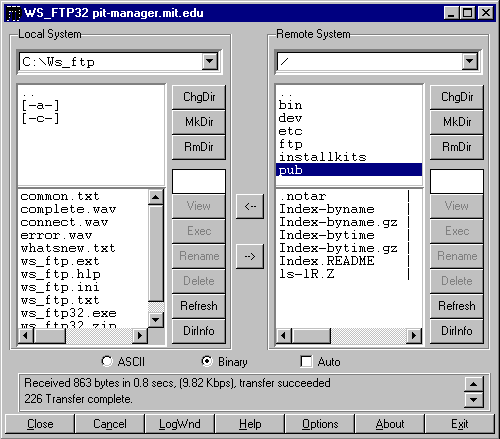Screen dimensions: 500x439
Task: Select local file common.txt
Action: click(60, 196)
